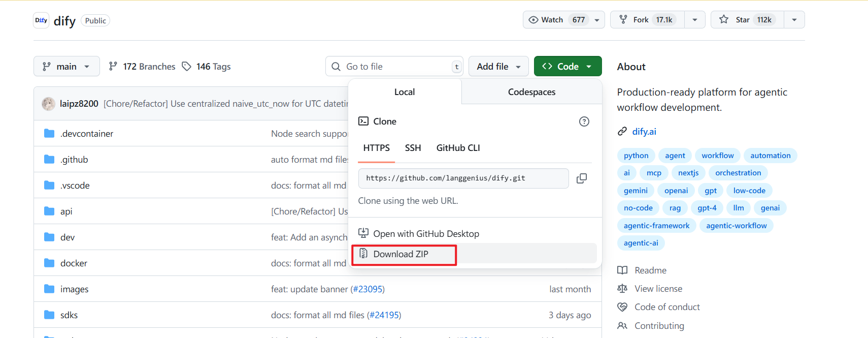Screen dimensions: 868x338
Task: Open the 146 Tags link
Action: coord(207,67)
